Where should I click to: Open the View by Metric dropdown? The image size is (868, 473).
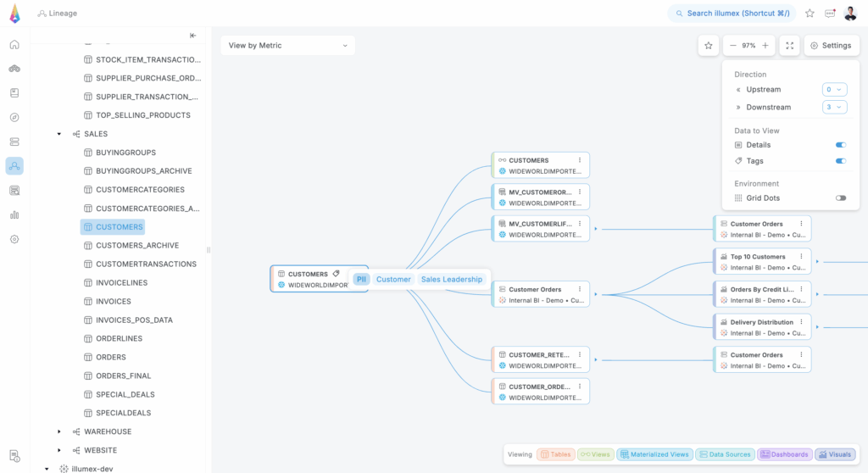288,46
